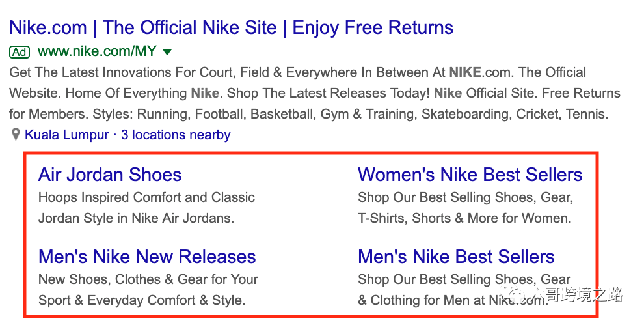Click the location pin icon
Screen dimensions: 644x323
(16, 135)
